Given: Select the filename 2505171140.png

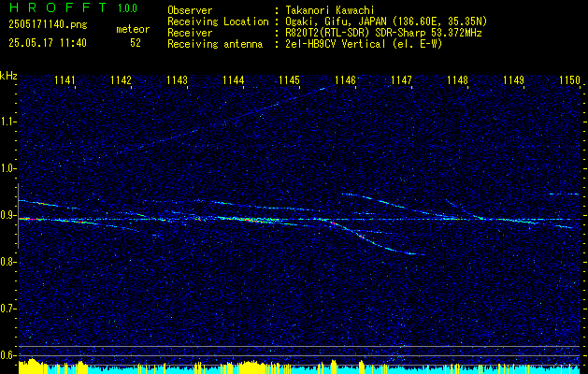Looking at the screenshot, I should click(x=48, y=24).
